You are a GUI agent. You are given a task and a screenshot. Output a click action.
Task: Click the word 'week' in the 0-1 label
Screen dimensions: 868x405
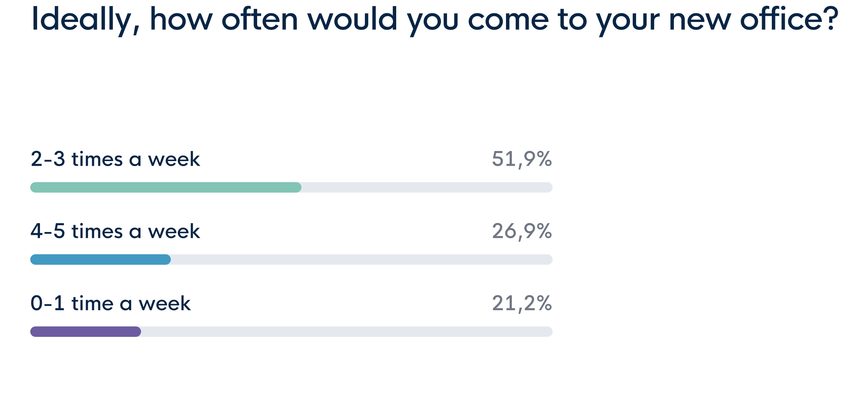pos(165,303)
